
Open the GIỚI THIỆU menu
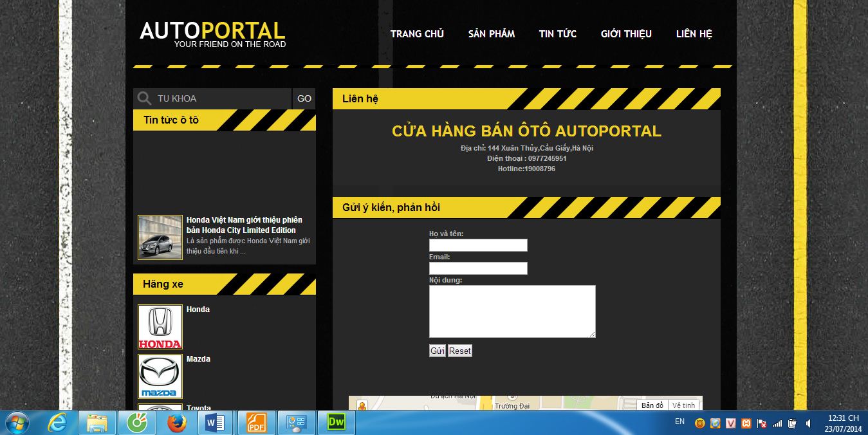click(x=626, y=34)
